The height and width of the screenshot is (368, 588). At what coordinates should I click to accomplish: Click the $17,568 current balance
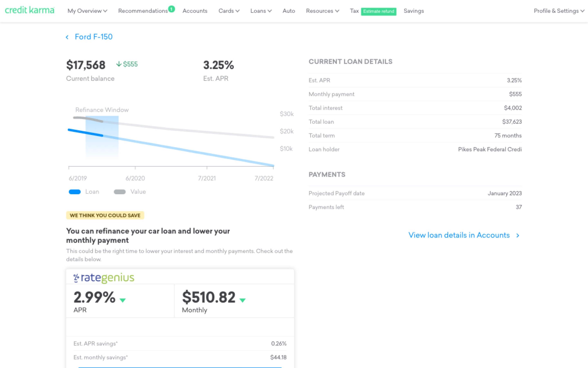click(x=86, y=65)
